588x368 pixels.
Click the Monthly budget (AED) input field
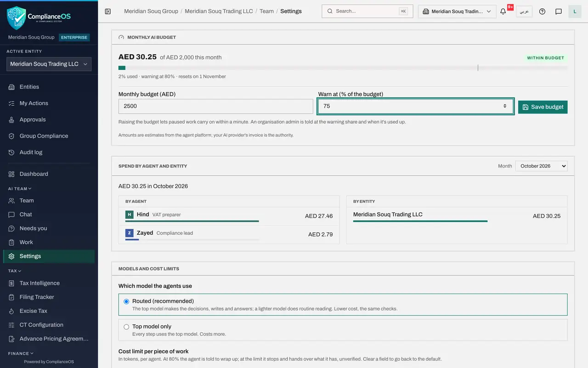215,106
